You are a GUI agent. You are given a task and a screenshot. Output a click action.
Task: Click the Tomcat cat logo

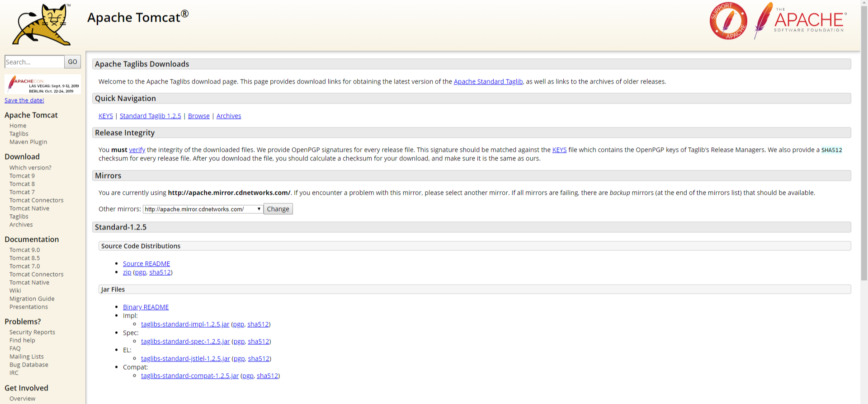point(42,24)
